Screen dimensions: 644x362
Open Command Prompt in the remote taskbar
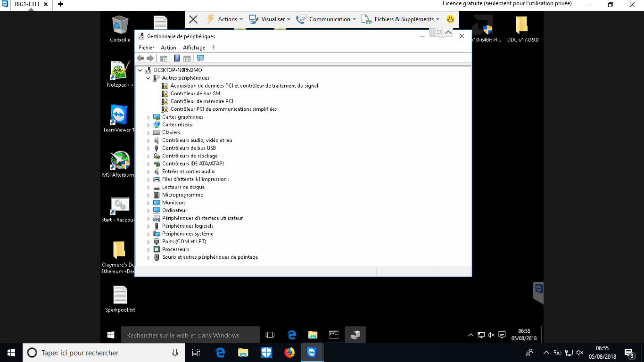pos(334,335)
